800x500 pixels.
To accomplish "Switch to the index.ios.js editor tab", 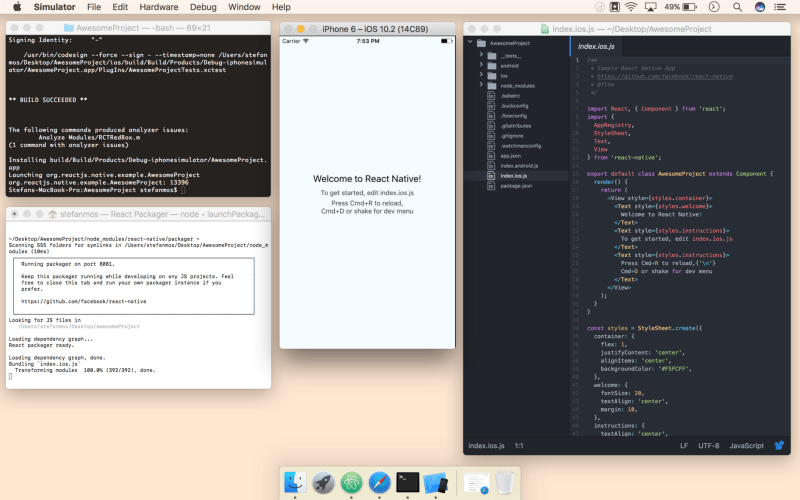I will click(596, 46).
